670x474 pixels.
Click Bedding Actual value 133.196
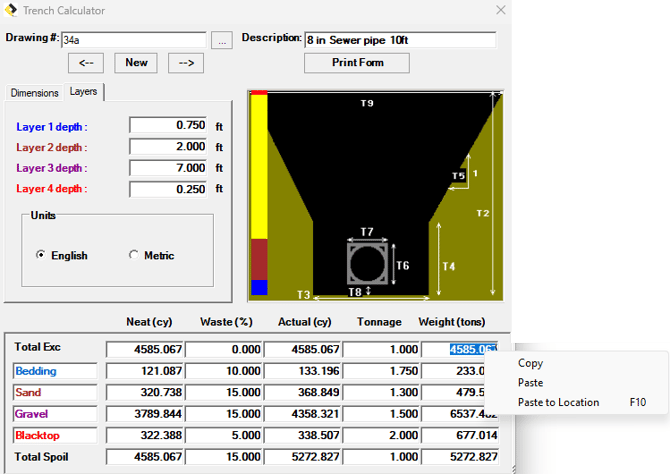[303, 371]
